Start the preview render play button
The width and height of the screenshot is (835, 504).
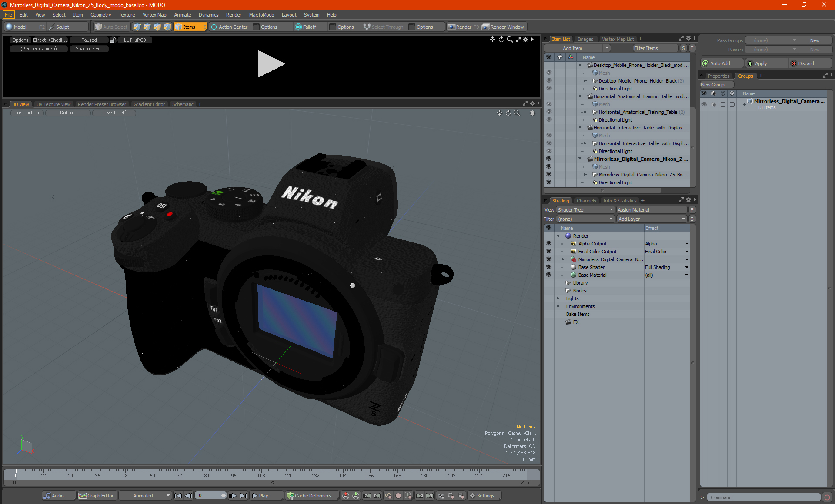click(271, 64)
